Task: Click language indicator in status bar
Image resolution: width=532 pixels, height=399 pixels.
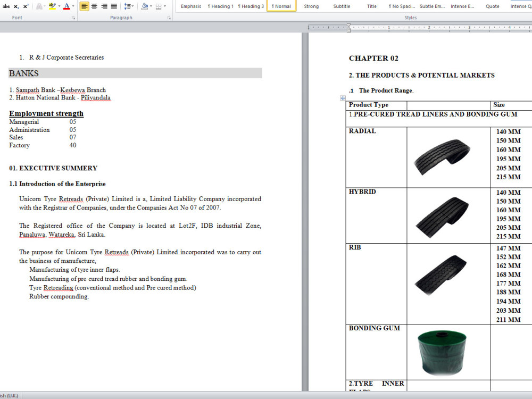Action: click(10, 396)
